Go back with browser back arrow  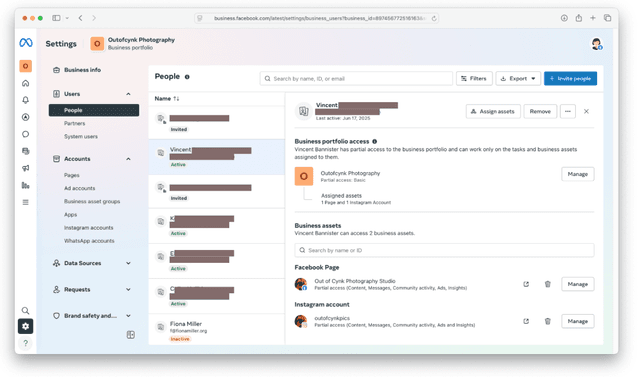pyautogui.click(x=80, y=18)
